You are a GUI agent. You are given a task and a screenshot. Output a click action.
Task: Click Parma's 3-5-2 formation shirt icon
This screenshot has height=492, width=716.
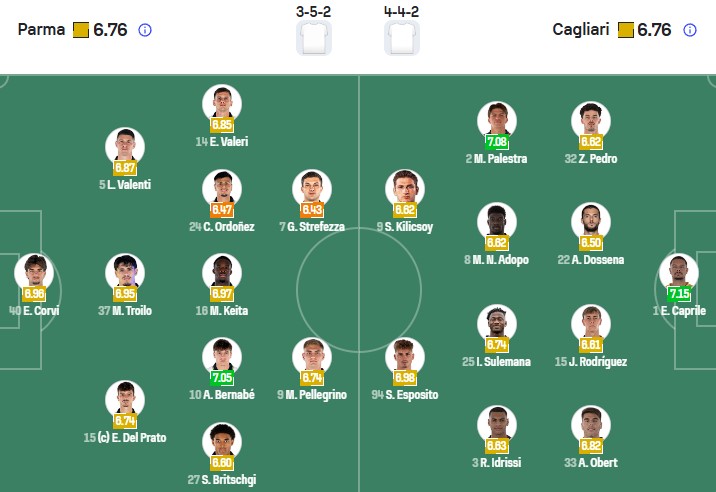click(x=314, y=37)
